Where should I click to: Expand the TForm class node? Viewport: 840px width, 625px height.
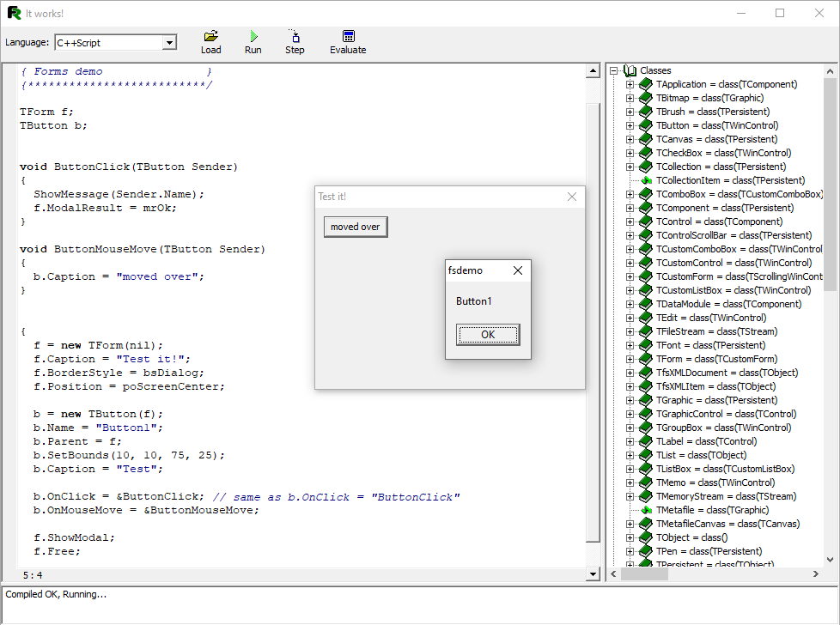[x=630, y=359]
